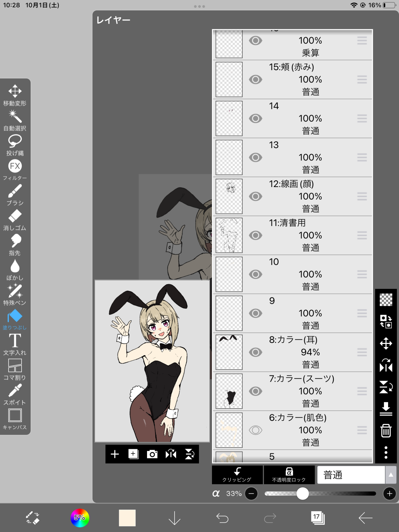The image size is (399, 532).
Task: Select the 11:清書用 layer
Action: pos(301,235)
